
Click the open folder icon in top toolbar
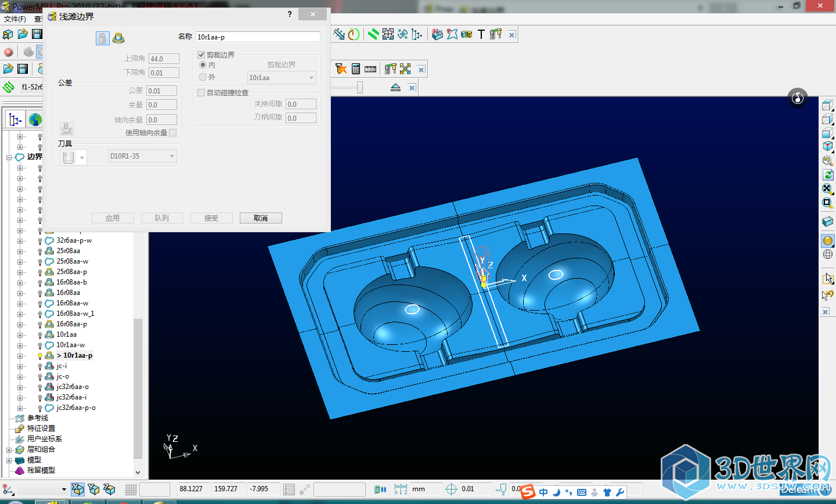coord(22,34)
